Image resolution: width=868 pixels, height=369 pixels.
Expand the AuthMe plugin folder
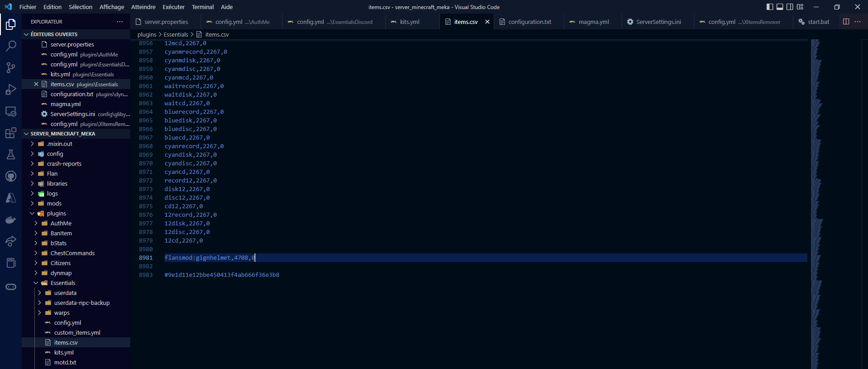pos(61,223)
